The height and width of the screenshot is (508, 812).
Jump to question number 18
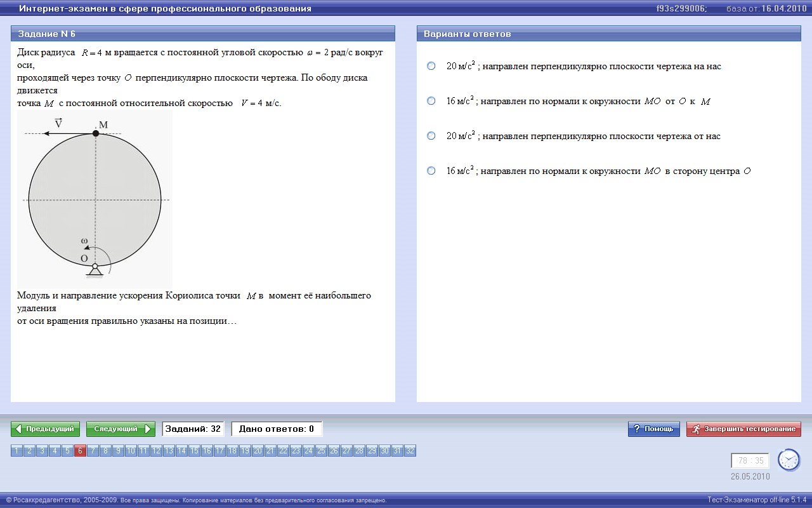pyautogui.click(x=232, y=451)
